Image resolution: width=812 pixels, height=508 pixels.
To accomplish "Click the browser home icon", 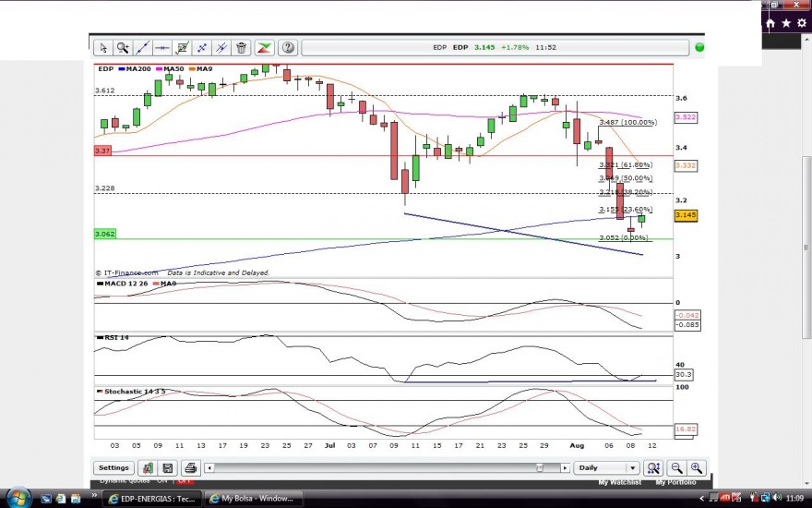I will coord(770,23).
